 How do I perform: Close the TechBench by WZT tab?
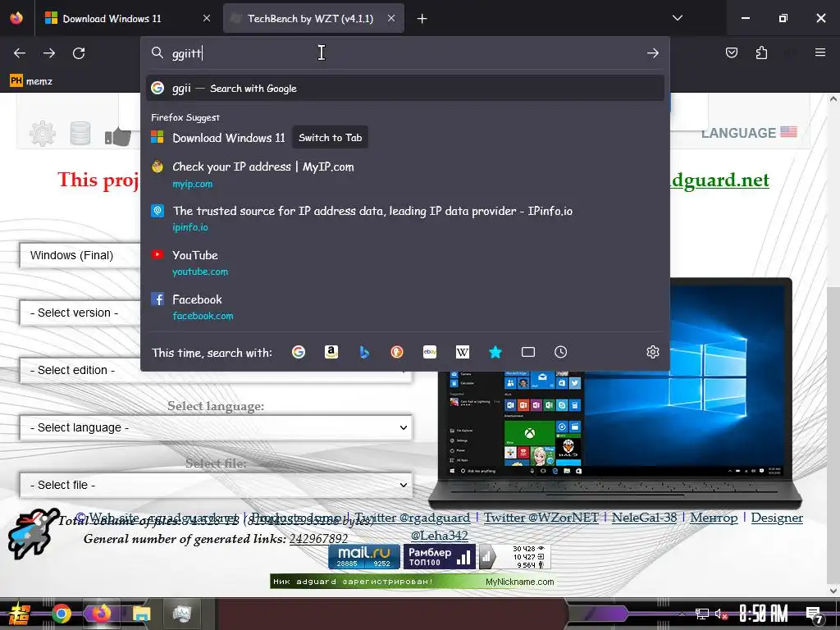391,18
